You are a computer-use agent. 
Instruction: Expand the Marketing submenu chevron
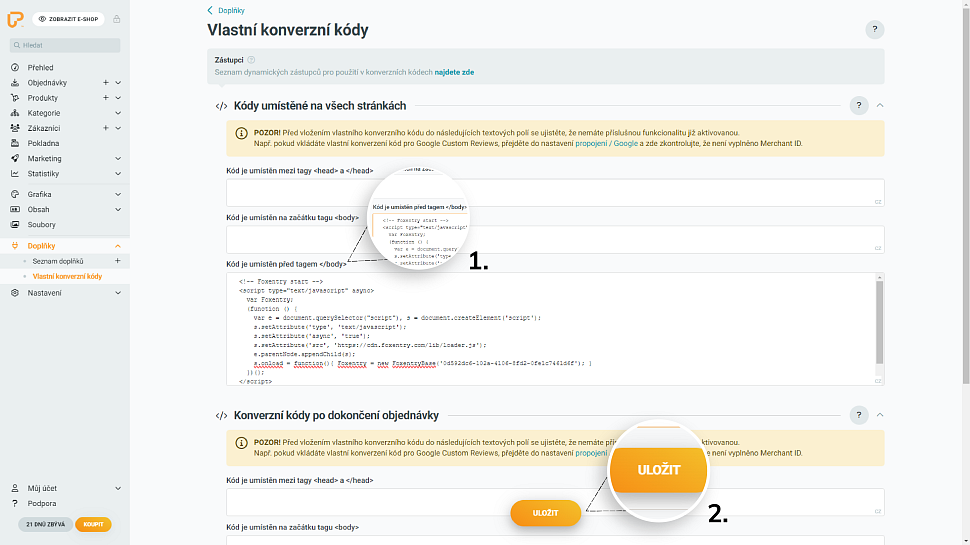click(x=118, y=158)
